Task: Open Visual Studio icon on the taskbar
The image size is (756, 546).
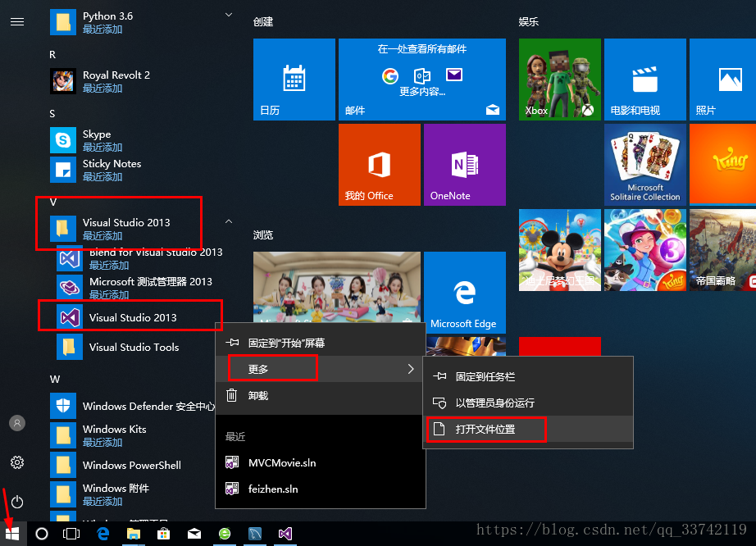Action: tap(285, 534)
